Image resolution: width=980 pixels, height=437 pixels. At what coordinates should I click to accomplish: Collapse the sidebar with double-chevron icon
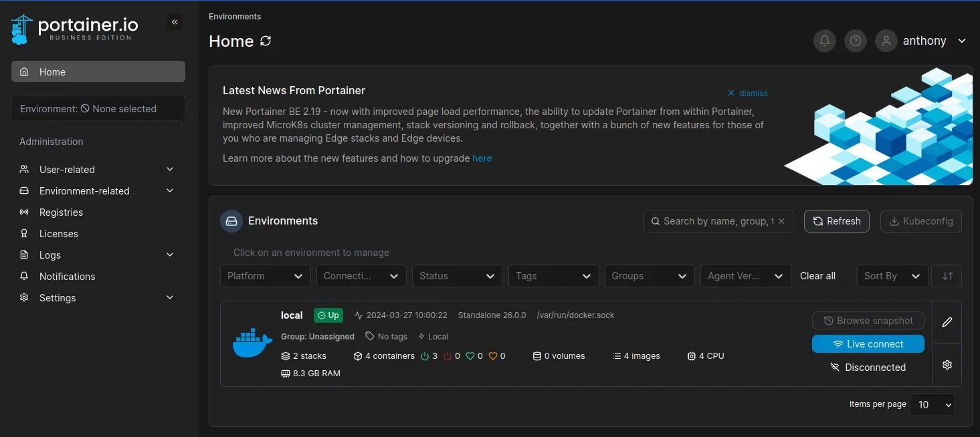175,22
